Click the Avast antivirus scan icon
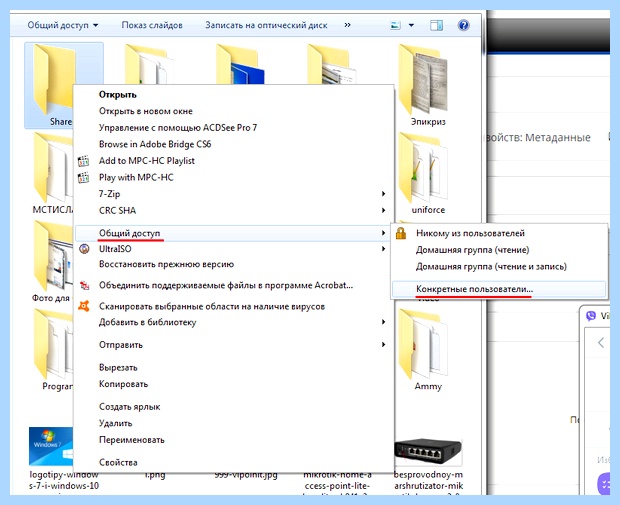 tap(83, 306)
